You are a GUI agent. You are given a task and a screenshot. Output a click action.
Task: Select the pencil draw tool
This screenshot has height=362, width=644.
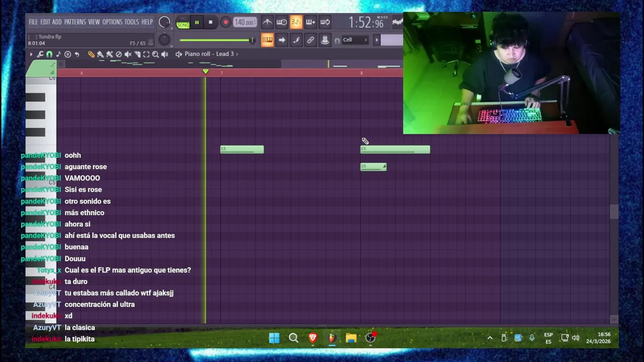tap(92, 54)
